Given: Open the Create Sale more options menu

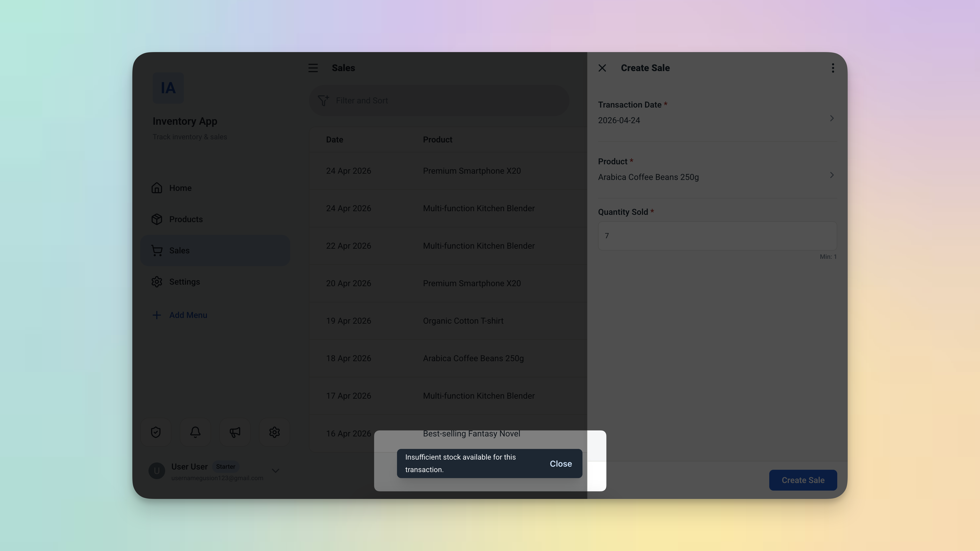Looking at the screenshot, I should [833, 68].
